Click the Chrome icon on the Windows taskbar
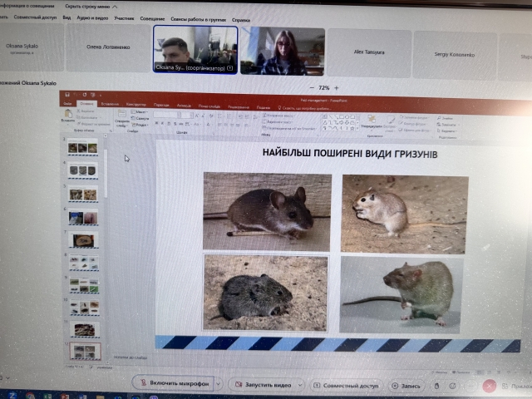Image resolution: width=532 pixels, height=399 pixels. click(x=30, y=396)
